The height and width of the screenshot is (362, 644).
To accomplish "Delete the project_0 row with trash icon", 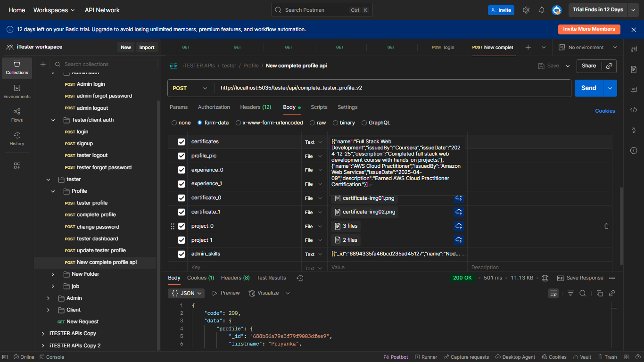I will tap(606, 226).
